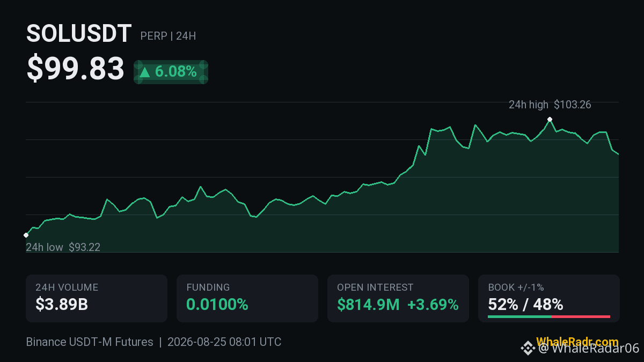The height and width of the screenshot is (362, 644).
Task: Click the FUNDING card heading
Action: 208,287
